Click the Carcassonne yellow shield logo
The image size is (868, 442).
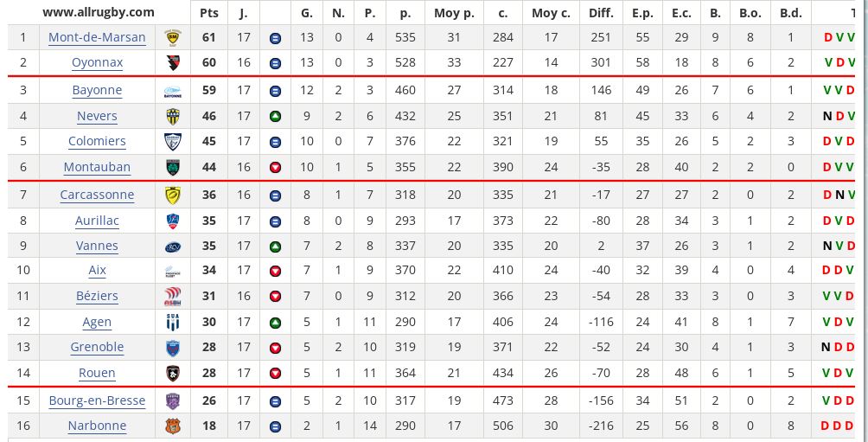point(173,195)
